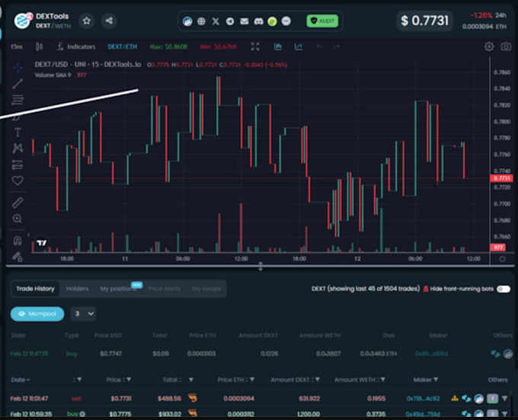
Task: Grab the chart panel height divider handle
Action: [x=261, y=266]
